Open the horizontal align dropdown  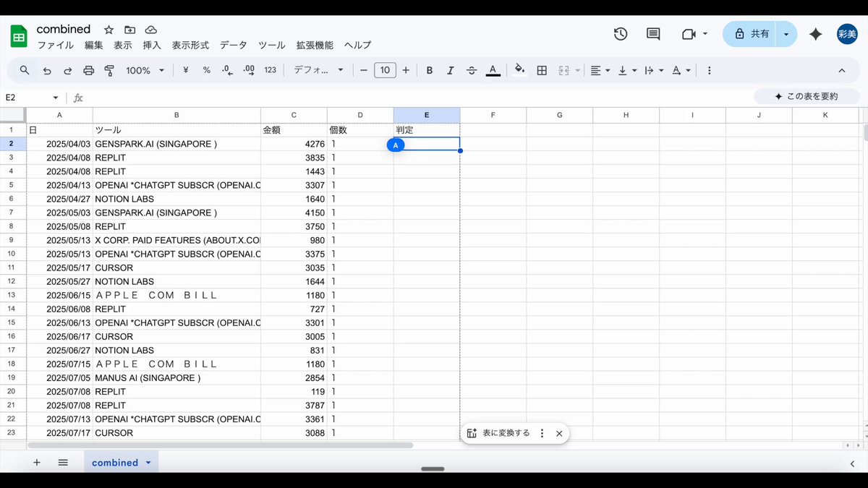(x=600, y=70)
